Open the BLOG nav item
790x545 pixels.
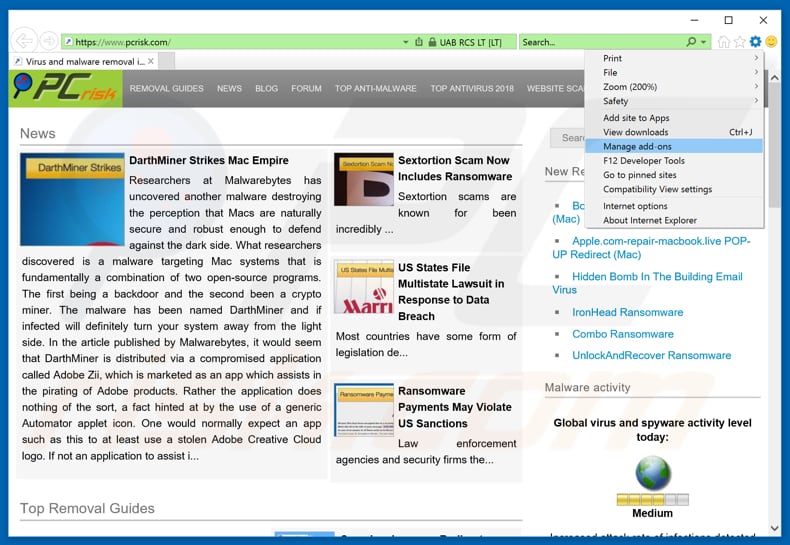266,88
